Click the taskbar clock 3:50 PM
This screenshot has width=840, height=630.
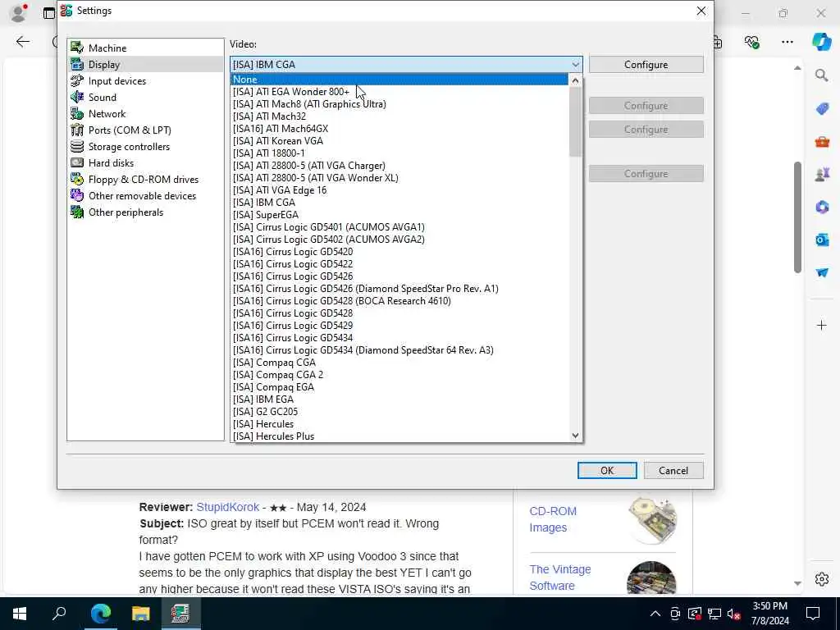(x=769, y=606)
